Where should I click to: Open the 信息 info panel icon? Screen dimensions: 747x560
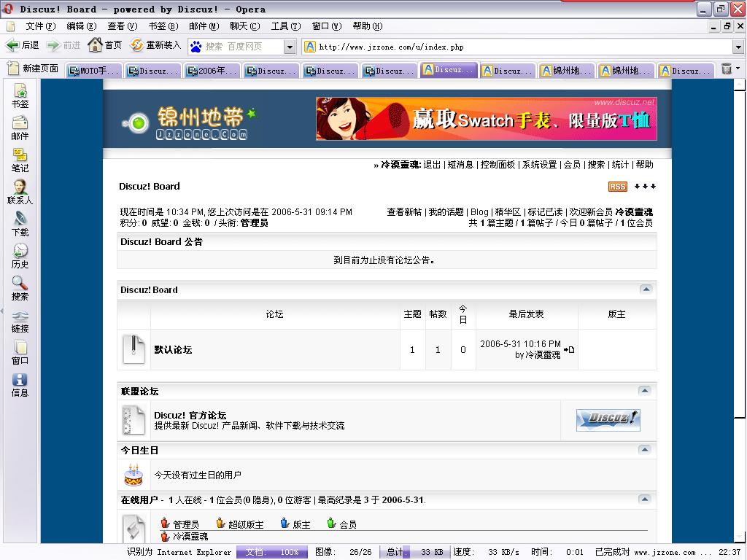coord(20,385)
